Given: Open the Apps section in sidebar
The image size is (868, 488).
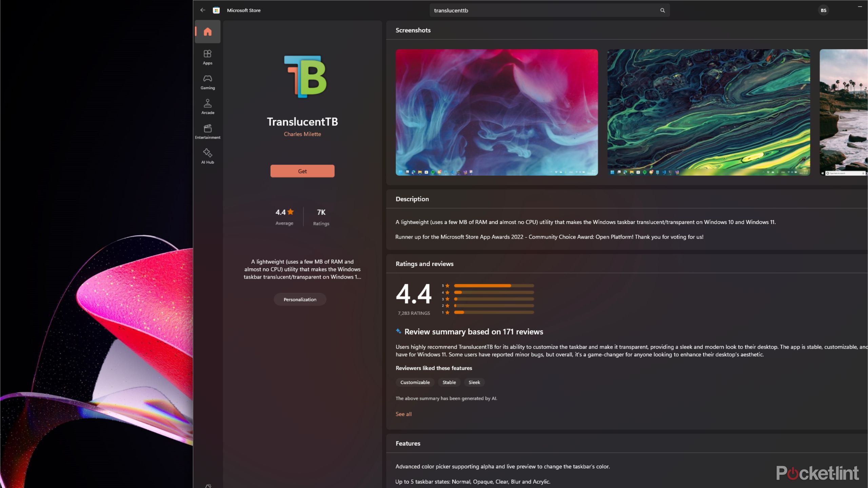Looking at the screenshot, I should [x=208, y=57].
